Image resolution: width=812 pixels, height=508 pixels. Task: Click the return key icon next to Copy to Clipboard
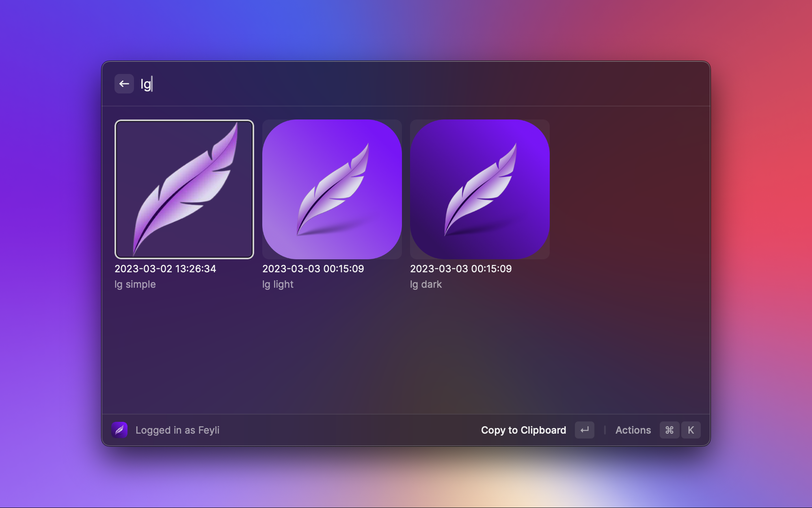coord(584,430)
